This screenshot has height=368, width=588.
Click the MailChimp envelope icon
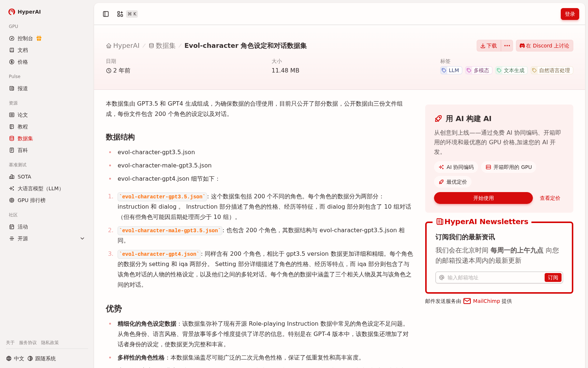467,301
